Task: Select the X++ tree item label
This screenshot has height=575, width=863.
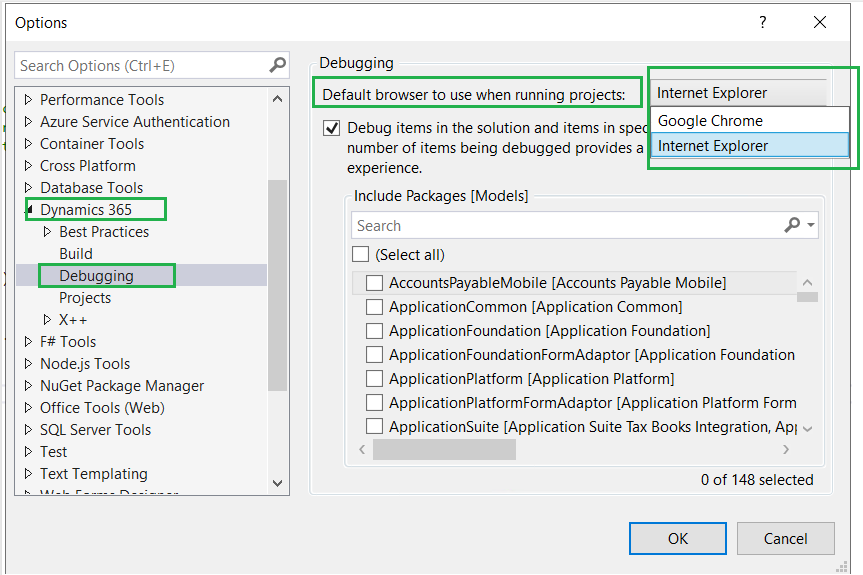Action: coord(73,320)
